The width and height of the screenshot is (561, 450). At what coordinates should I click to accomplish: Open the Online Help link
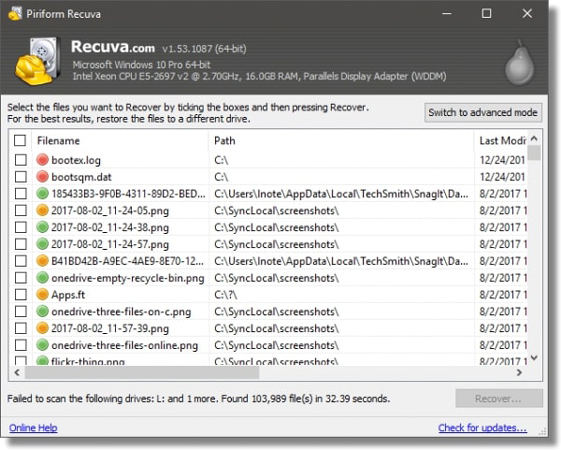tap(33, 428)
